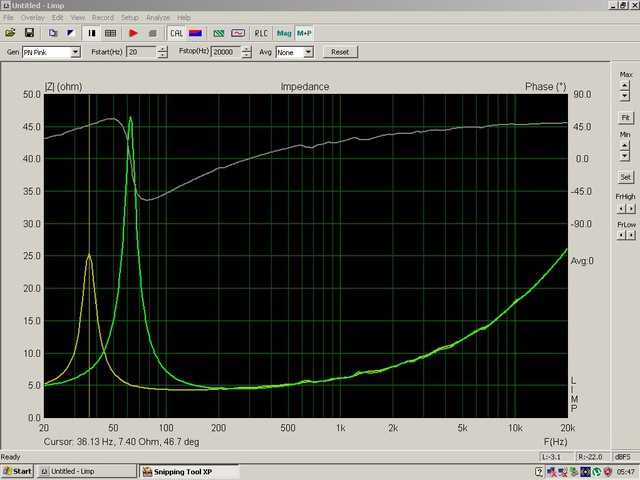Click the black-and-white color mode icon
Screen dimensions: 640x480
click(x=71, y=33)
